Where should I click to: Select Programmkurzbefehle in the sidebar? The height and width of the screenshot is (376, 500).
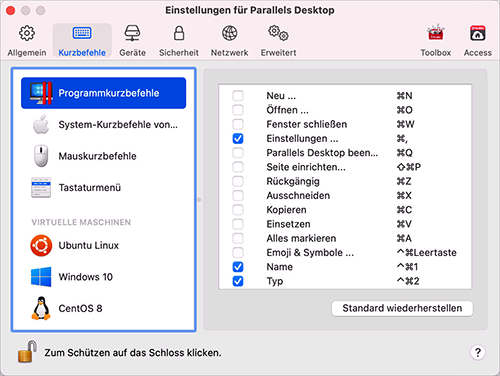(103, 93)
